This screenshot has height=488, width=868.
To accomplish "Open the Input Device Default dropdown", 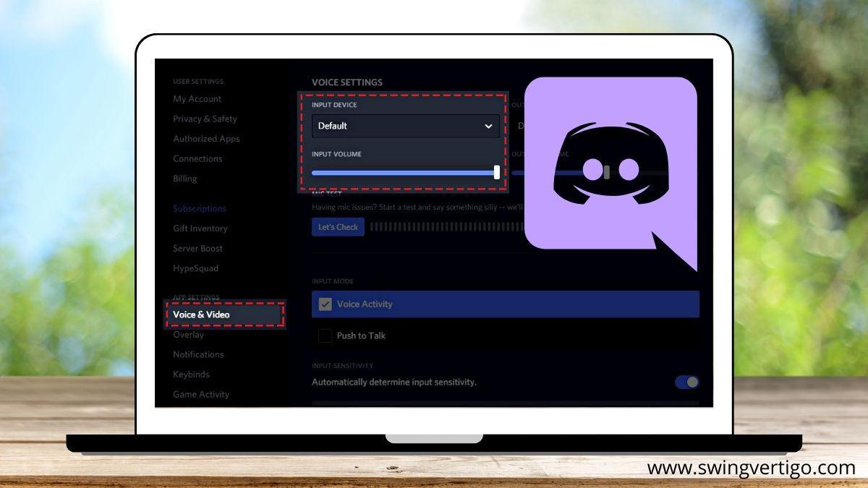I will [405, 126].
